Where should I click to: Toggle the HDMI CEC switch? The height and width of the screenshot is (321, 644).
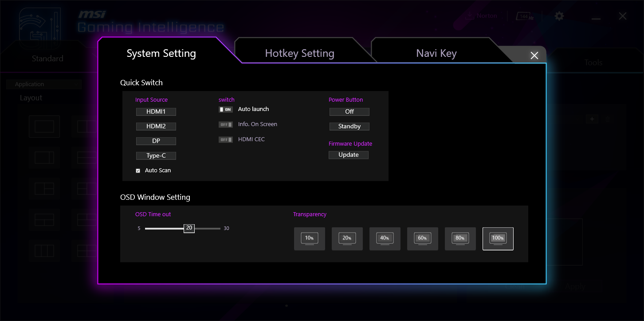(x=226, y=139)
